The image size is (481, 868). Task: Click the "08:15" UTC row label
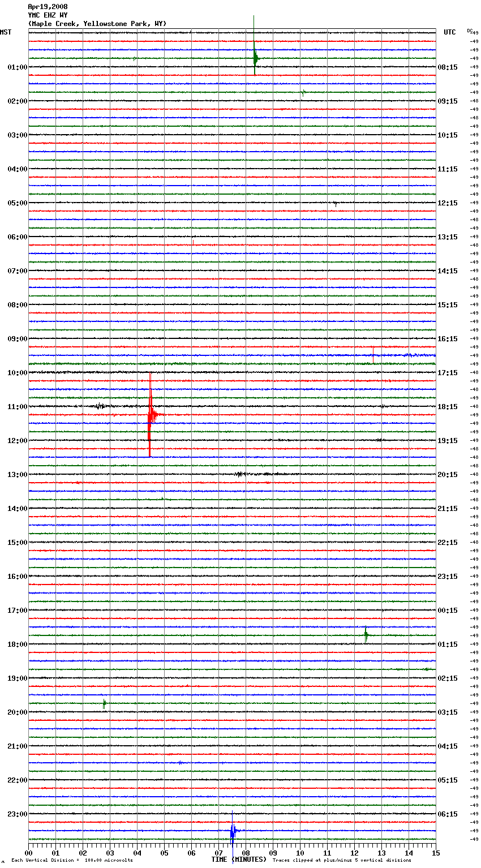pyautogui.click(x=448, y=67)
